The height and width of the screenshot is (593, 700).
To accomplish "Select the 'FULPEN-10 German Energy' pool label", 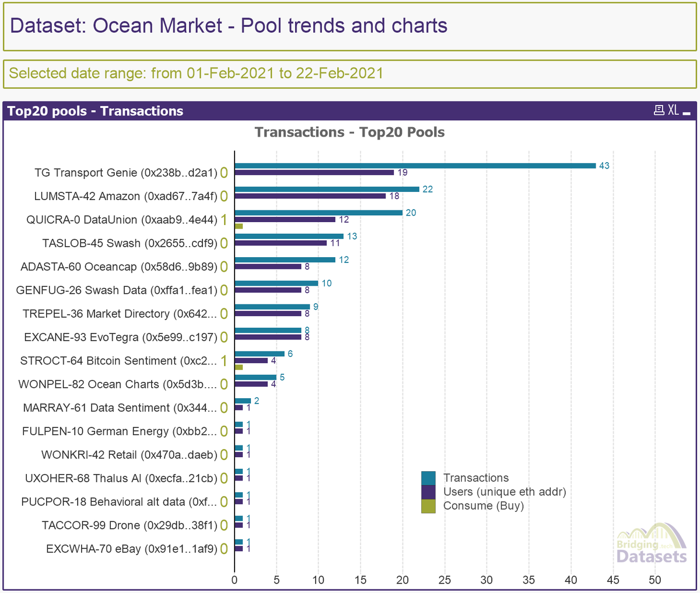I will (120, 431).
